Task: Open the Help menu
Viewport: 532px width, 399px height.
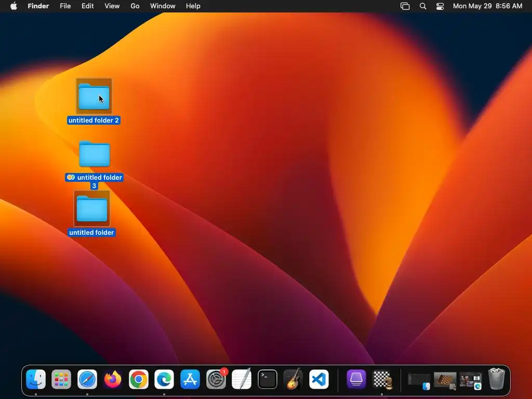Action: pos(193,6)
